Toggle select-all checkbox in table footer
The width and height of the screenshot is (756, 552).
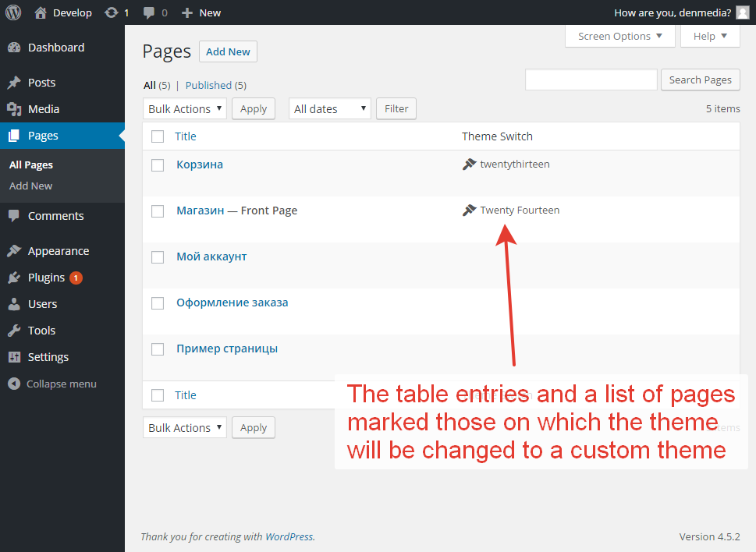158,395
